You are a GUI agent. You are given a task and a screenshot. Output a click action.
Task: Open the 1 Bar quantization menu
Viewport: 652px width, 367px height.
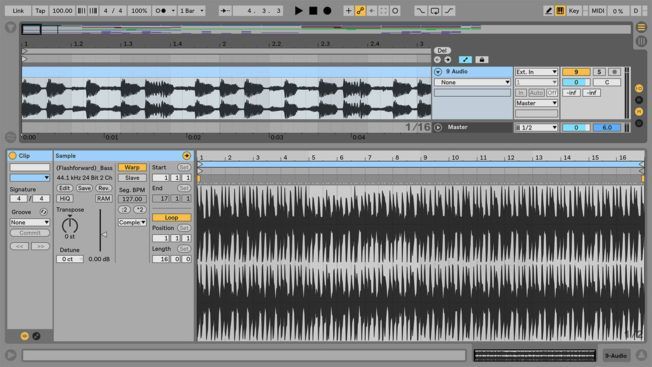pos(192,11)
